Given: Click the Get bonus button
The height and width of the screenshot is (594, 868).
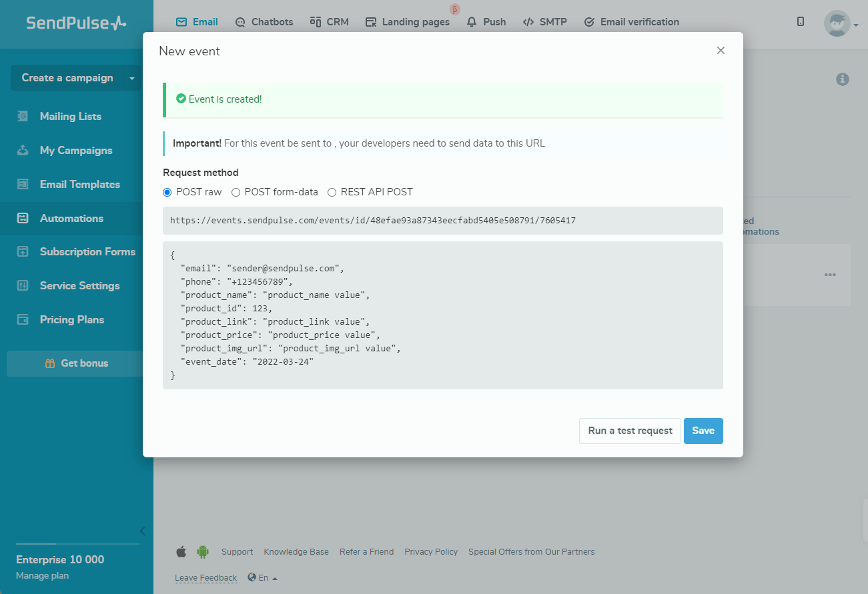Looking at the screenshot, I should click(75, 364).
